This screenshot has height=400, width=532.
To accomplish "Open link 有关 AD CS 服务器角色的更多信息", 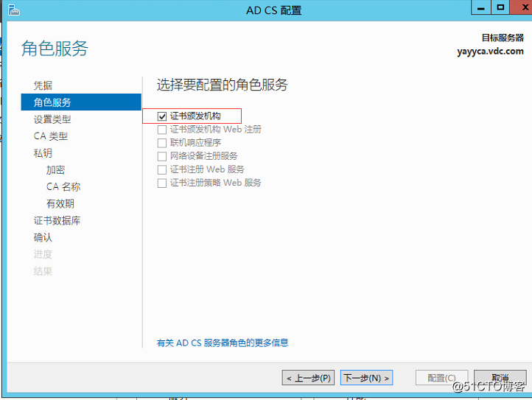I will click(x=223, y=343).
